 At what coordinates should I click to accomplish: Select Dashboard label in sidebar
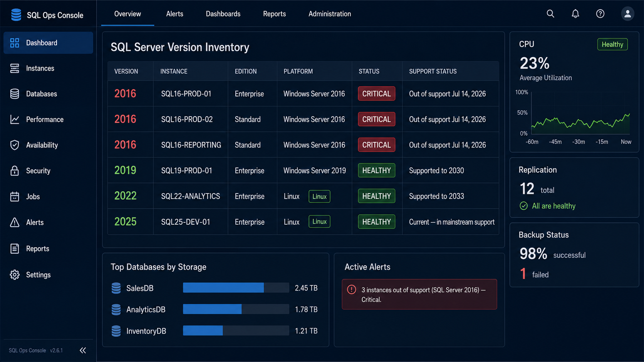(42, 43)
